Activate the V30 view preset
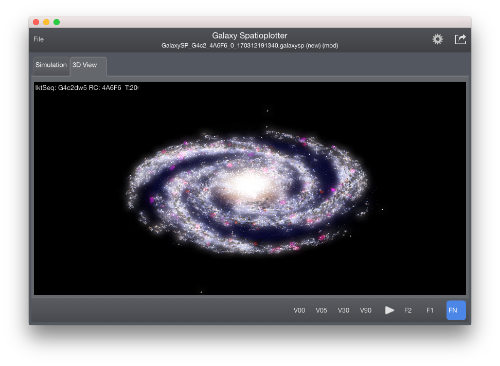500x366 pixels. [x=343, y=310]
